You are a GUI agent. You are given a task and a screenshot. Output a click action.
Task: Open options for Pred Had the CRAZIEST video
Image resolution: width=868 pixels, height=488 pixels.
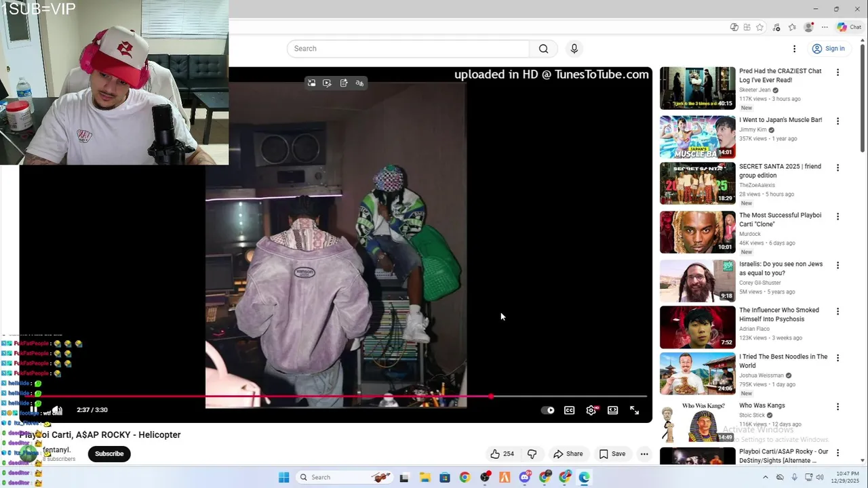click(837, 73)
